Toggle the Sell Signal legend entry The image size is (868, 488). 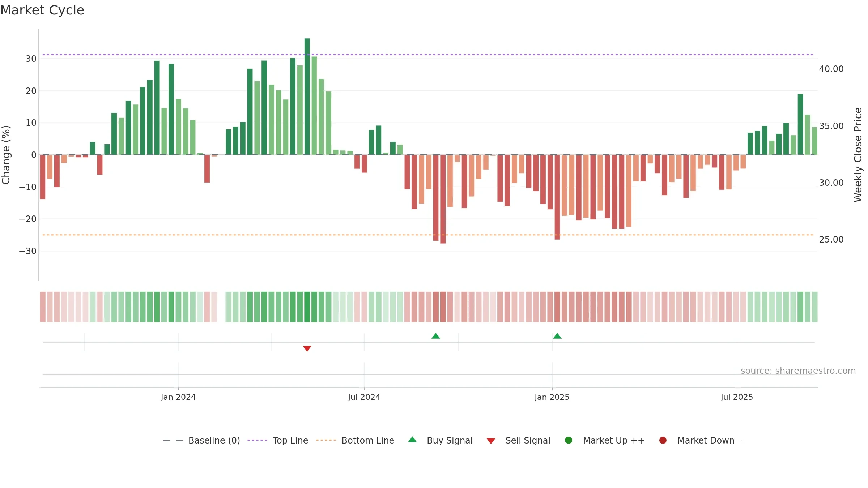(x=518, y=440)
